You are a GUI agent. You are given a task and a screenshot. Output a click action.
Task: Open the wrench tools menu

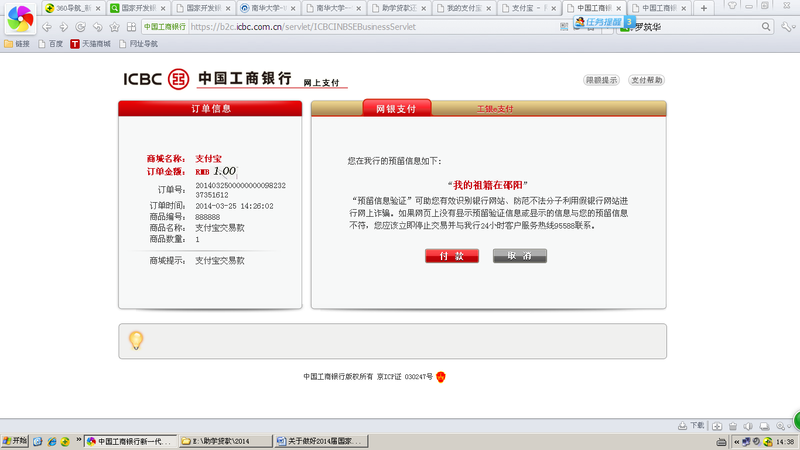click(786, 27)
